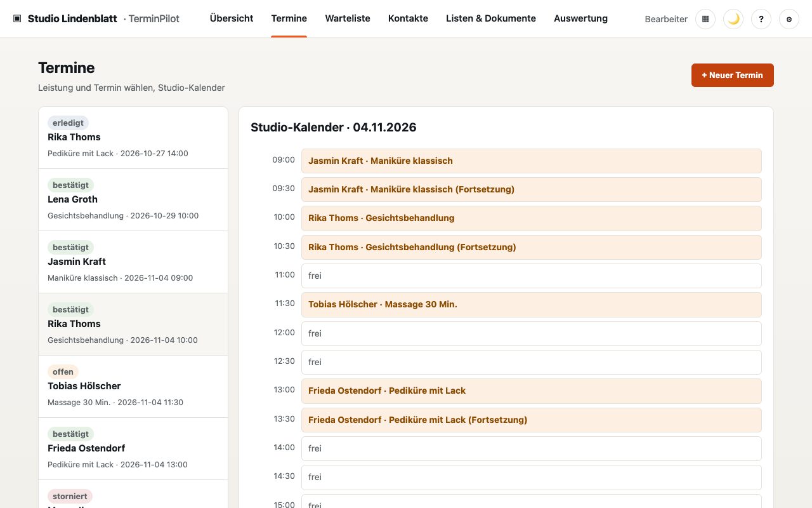
Task: Open the 10:30 Gesichtsbehandlung Fortsetzung slot
Action: coord(532,247)
